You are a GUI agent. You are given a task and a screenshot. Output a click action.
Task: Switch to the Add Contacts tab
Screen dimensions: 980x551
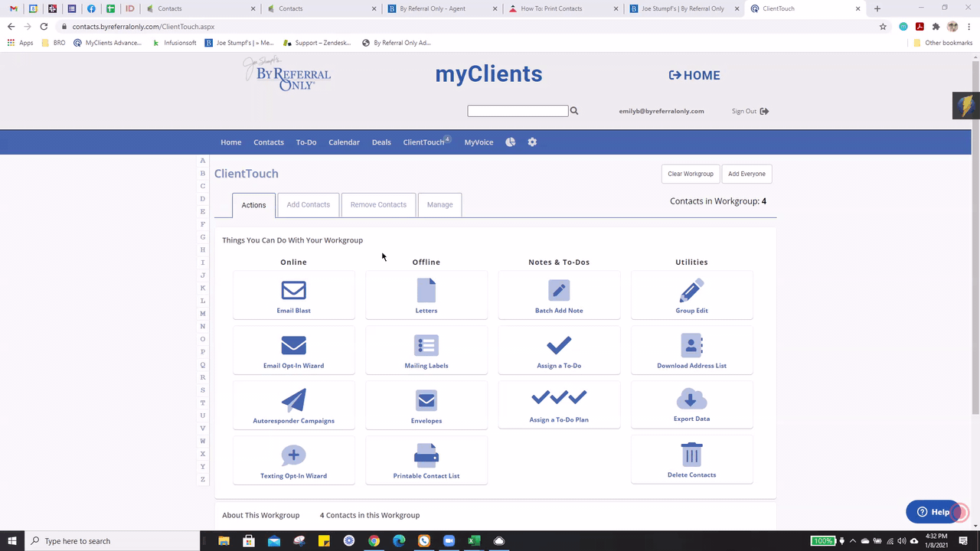click(x=308, y=205)
